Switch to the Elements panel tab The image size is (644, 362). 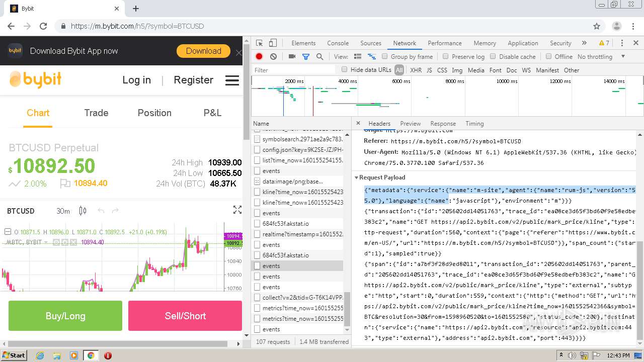[303, 43]
